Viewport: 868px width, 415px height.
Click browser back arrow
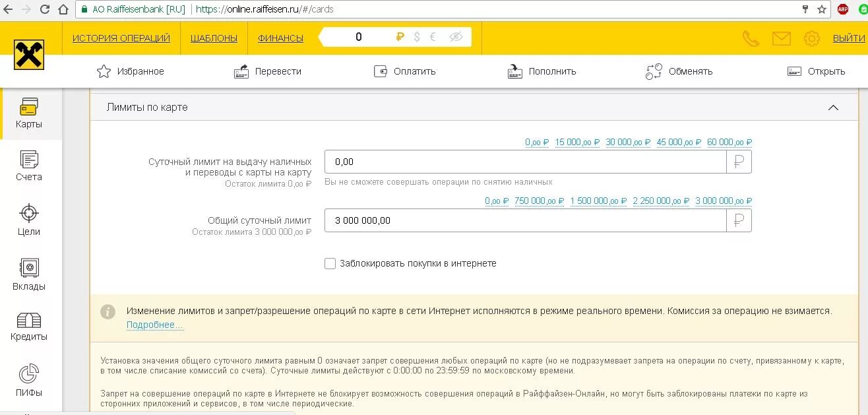(x=9, y=9)
